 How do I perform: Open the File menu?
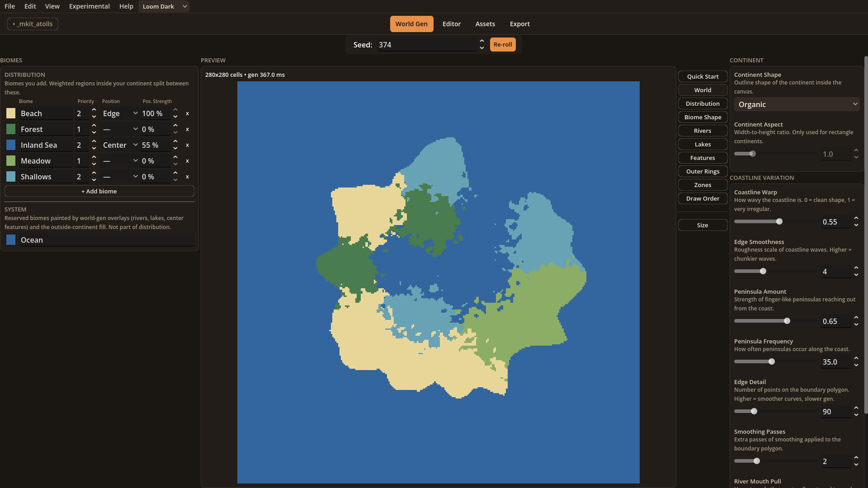click(x=9, y=6)
